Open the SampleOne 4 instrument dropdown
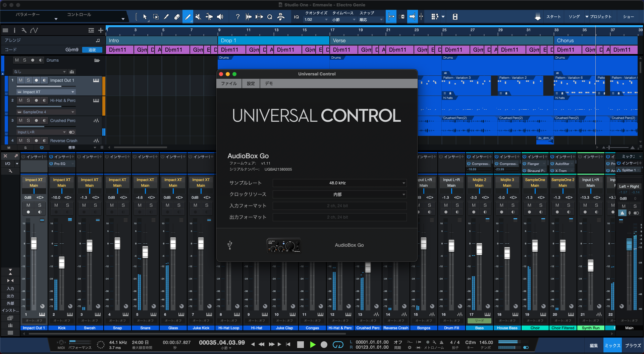Image resolution: width=644 pixels, height=354 pixels. tap(46, 112)
